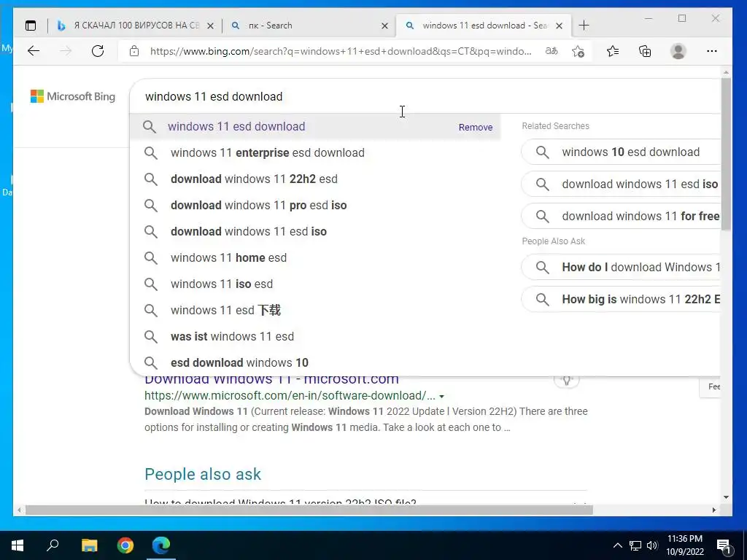
Task: Select suggestion 'windows 11 enterprise esd download'
Action: coord(315,153)
